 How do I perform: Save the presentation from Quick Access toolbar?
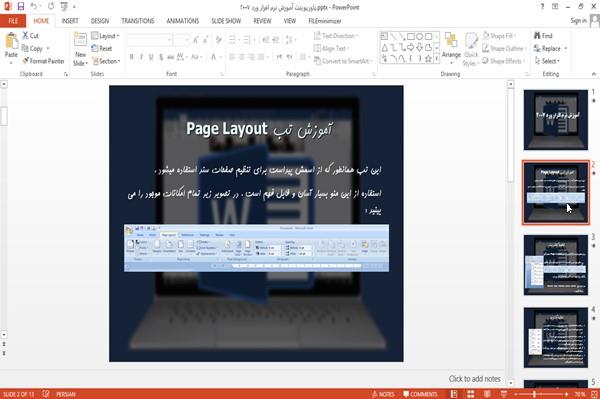(x=21, y=7)
